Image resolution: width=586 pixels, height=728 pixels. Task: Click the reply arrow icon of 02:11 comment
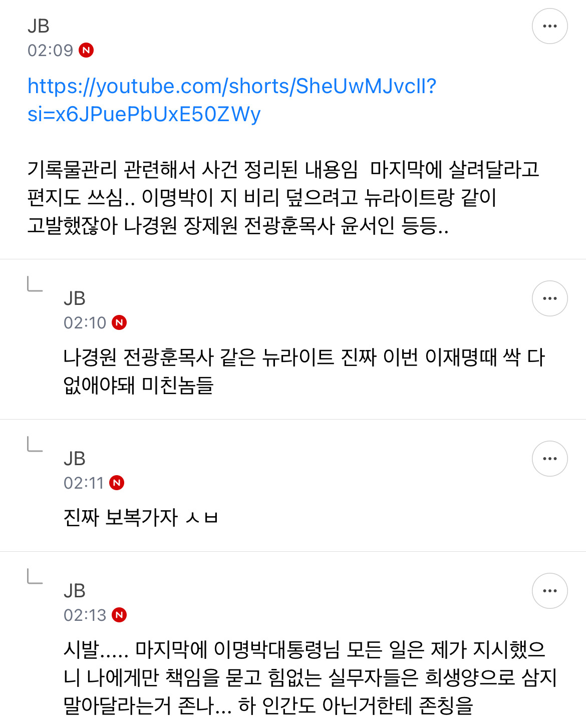coord(35,444)
